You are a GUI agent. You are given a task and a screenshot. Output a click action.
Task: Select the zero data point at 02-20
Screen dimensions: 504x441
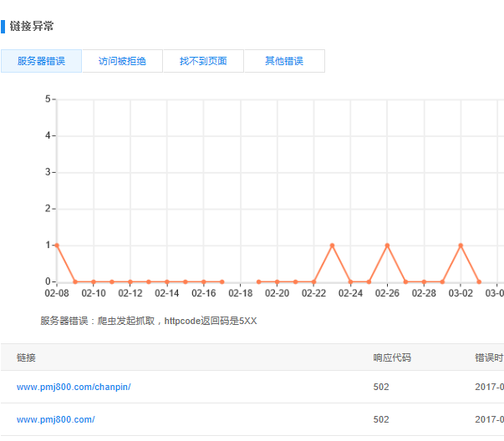pyautogui.click(x=277, y=282)
